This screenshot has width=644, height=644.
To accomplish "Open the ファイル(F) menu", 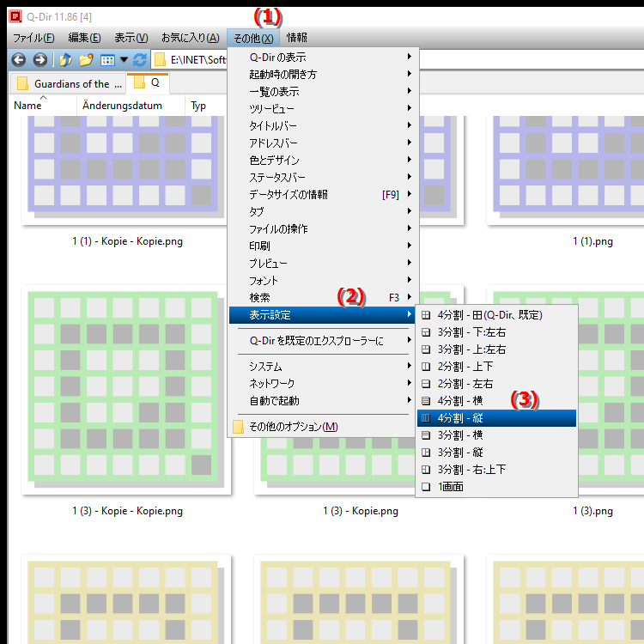I will 33,38.
